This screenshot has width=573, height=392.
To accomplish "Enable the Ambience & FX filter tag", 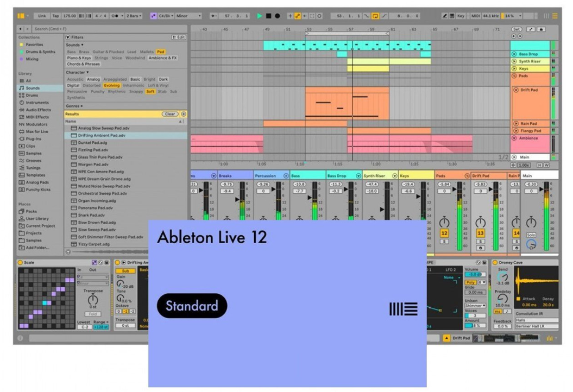I will (162, 58).
